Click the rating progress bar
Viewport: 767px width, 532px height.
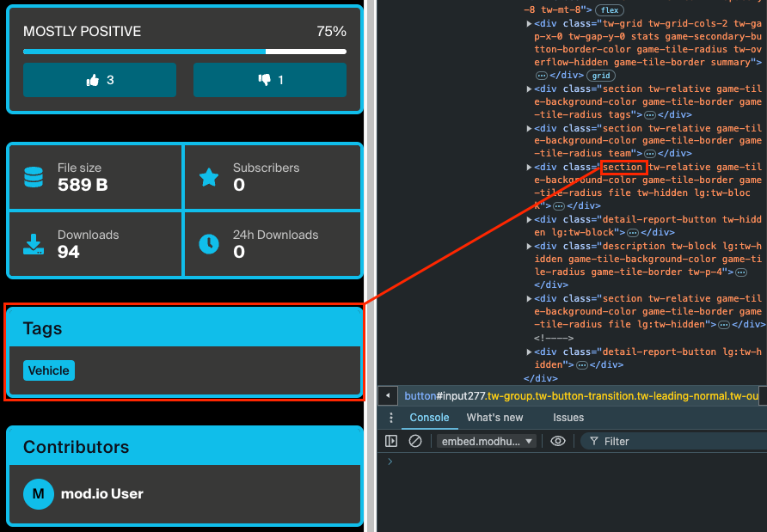pyautogui.click(x=184, y=52)
